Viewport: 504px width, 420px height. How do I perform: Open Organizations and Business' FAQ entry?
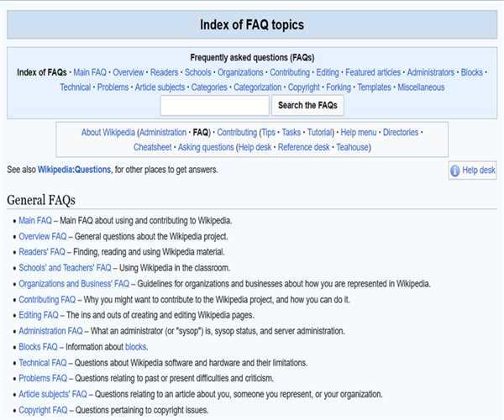click(74, 284)
